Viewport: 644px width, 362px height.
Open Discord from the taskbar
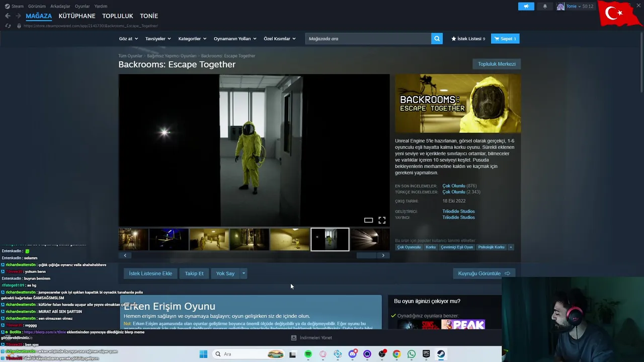pyautogui.click(x=353, y=354)
